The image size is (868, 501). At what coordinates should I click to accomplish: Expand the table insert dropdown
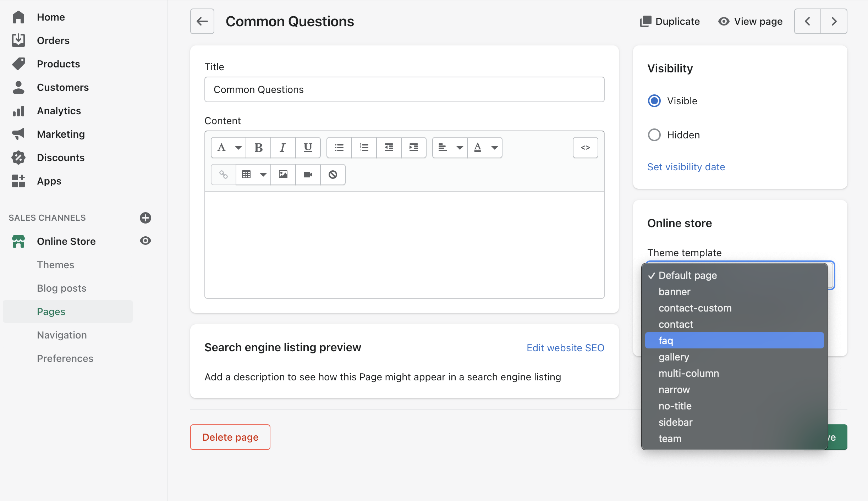(263, 174)
